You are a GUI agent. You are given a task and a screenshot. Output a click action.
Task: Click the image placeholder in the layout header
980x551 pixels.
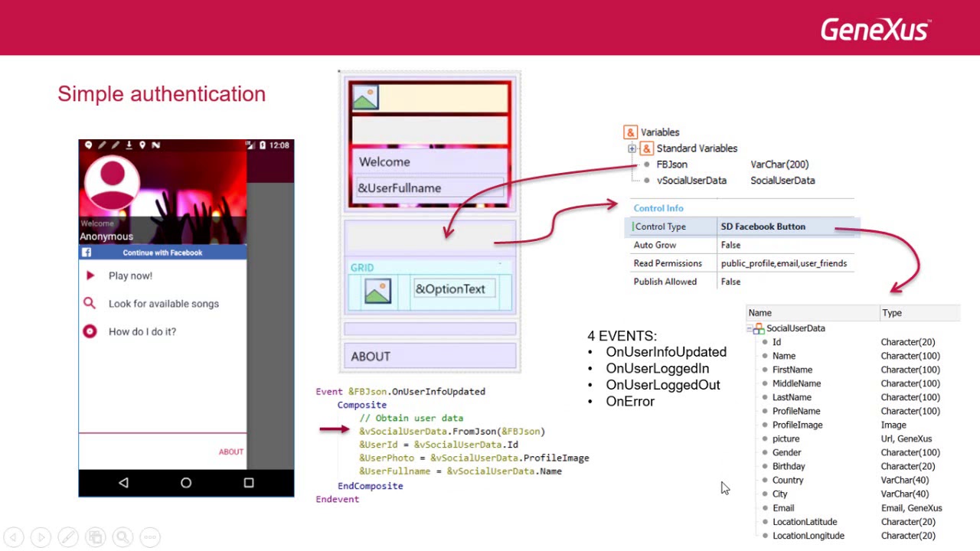(365, 98)
